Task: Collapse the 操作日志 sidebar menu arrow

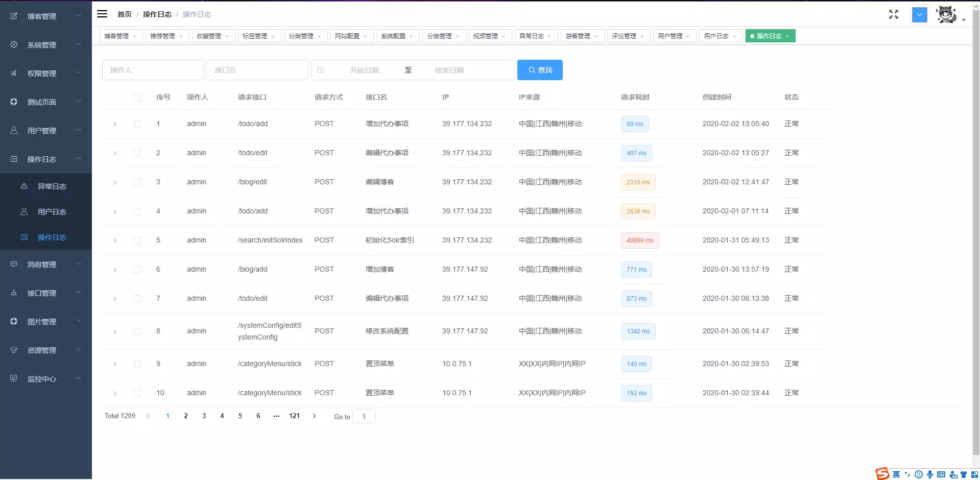Action: pos(79,159)
